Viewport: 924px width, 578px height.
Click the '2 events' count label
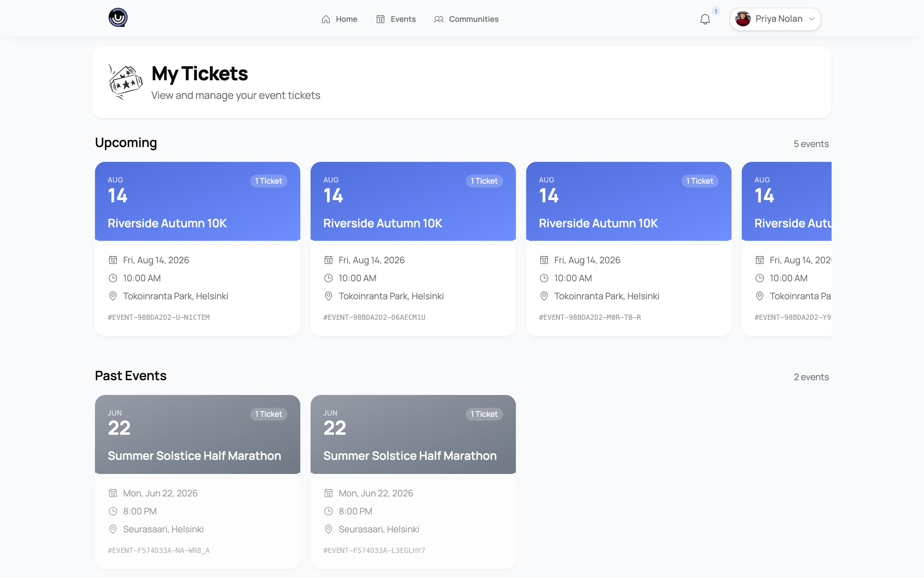(x=811, y=377)
